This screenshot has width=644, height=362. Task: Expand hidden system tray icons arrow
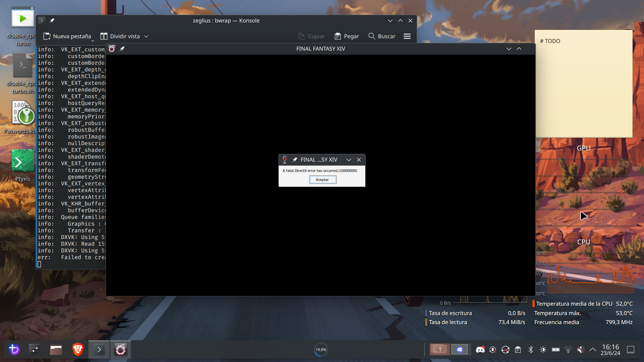point(593,350)
